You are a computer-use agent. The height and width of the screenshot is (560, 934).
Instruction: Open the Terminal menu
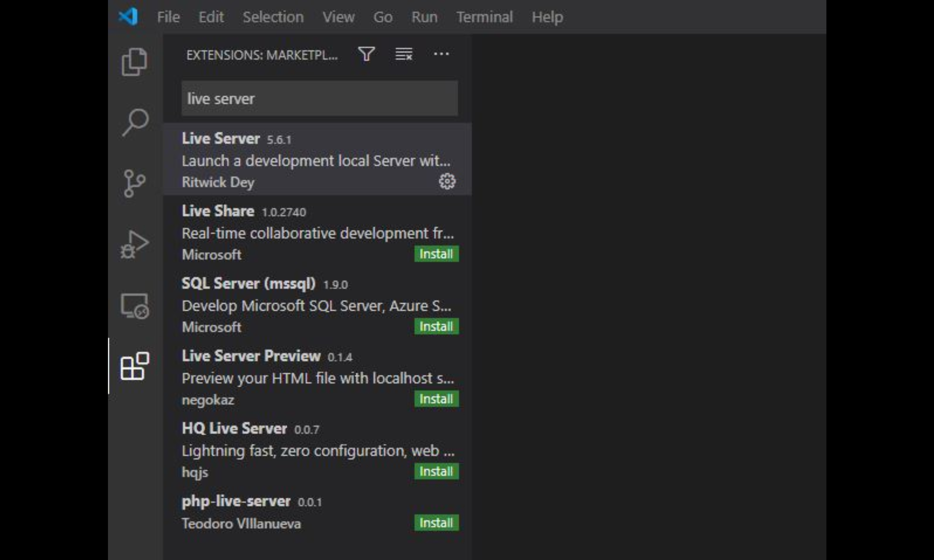point(484,17)
